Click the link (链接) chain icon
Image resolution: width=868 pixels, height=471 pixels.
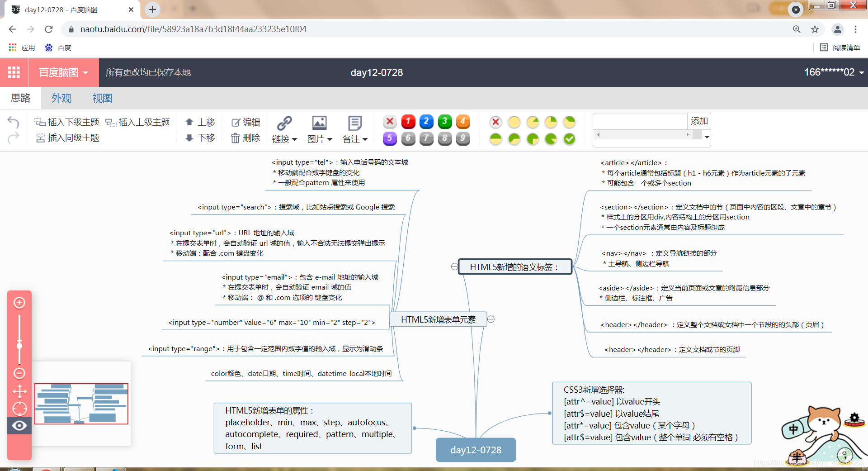tap(284, 123)
